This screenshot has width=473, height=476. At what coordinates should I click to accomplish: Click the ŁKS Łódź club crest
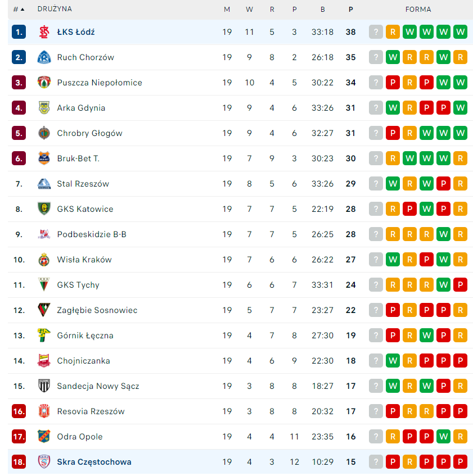pos(44,32)
